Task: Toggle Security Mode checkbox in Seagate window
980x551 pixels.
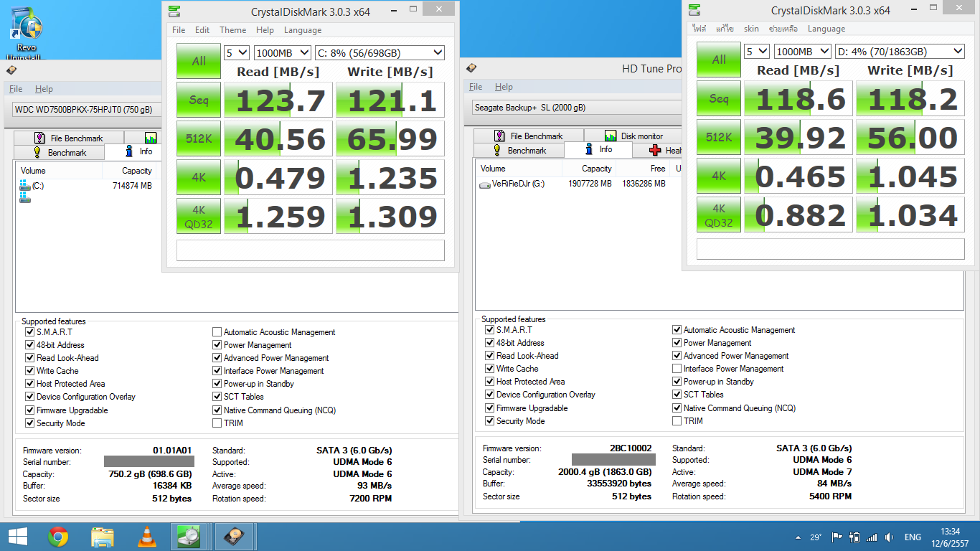Action: pos(489,421)
